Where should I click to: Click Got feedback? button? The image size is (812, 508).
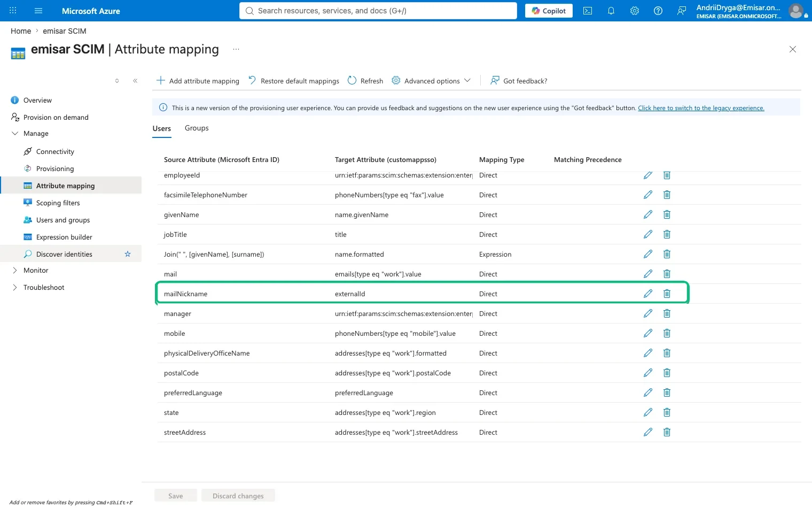[519, 81]
